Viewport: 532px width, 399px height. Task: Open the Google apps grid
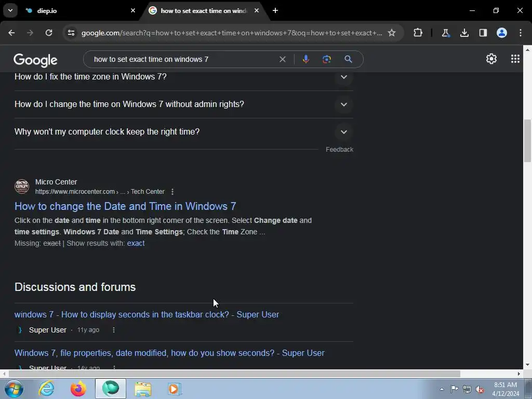point(515,59)
